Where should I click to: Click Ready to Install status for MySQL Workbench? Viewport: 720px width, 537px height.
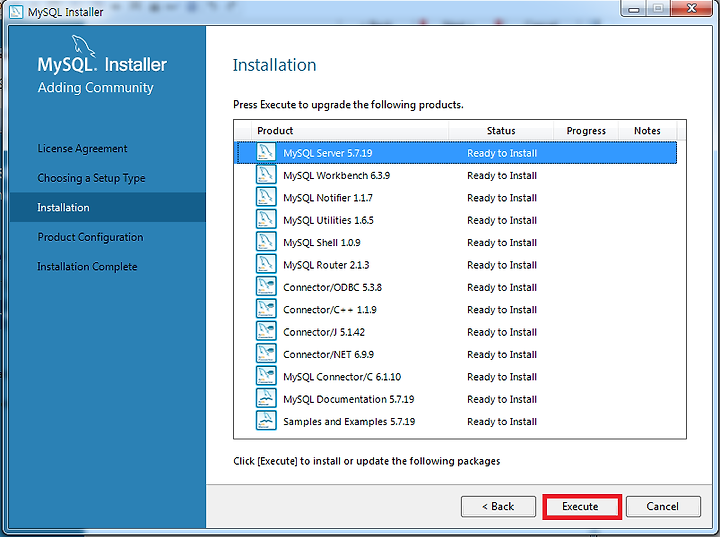pyautogui.click(x=502, y=175)
